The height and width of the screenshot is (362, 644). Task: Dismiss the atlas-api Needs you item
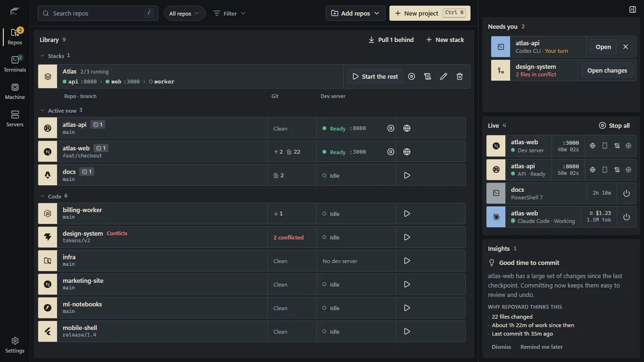(x=626, y=47)
